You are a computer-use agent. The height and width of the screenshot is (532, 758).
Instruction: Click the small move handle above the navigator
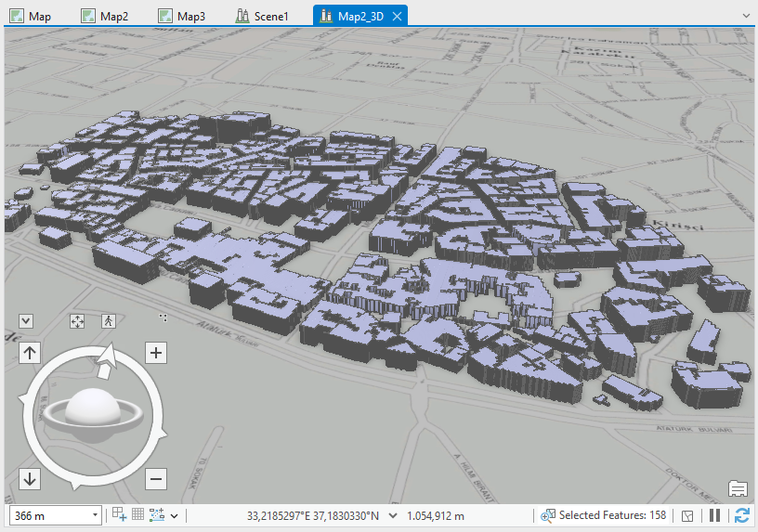tap(163, 318)
